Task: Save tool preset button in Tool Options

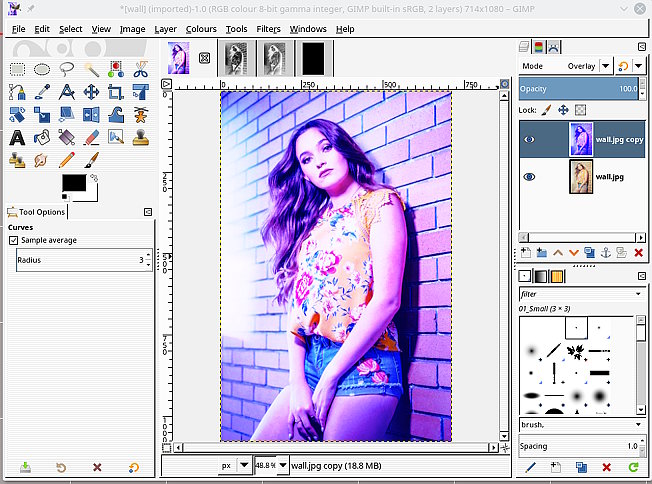Action: point(25,468)
